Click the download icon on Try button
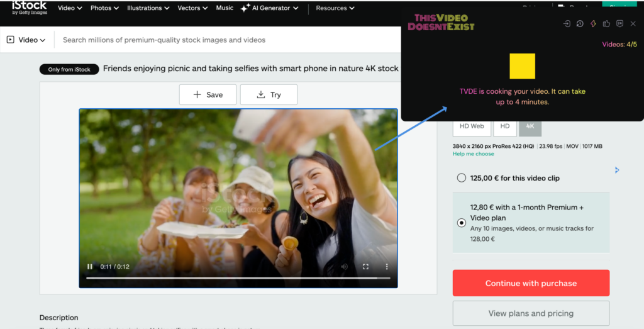This screenshot has height=329, width=644. 260,94
